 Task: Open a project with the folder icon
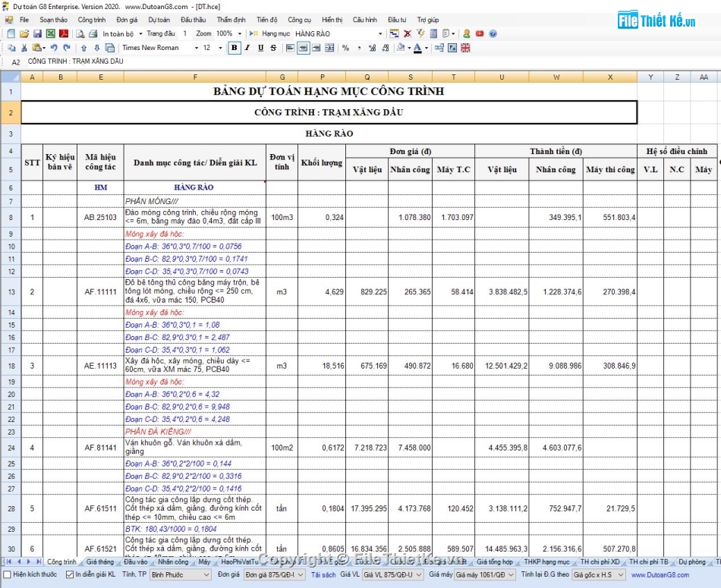[x=24, y=33]
